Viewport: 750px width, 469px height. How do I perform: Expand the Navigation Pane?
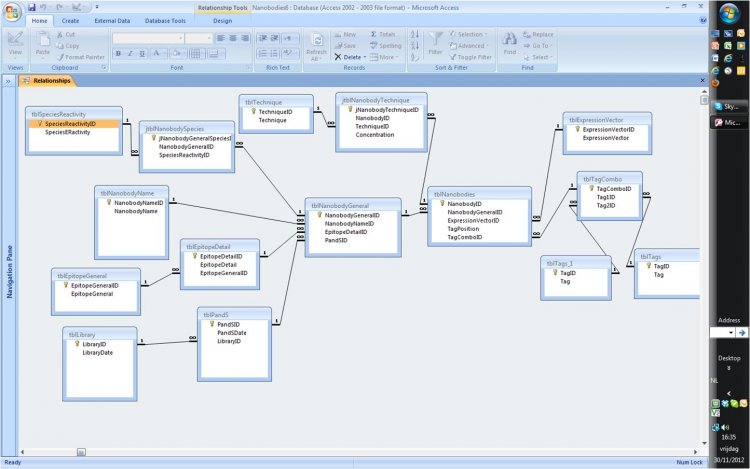coord(8,80)
